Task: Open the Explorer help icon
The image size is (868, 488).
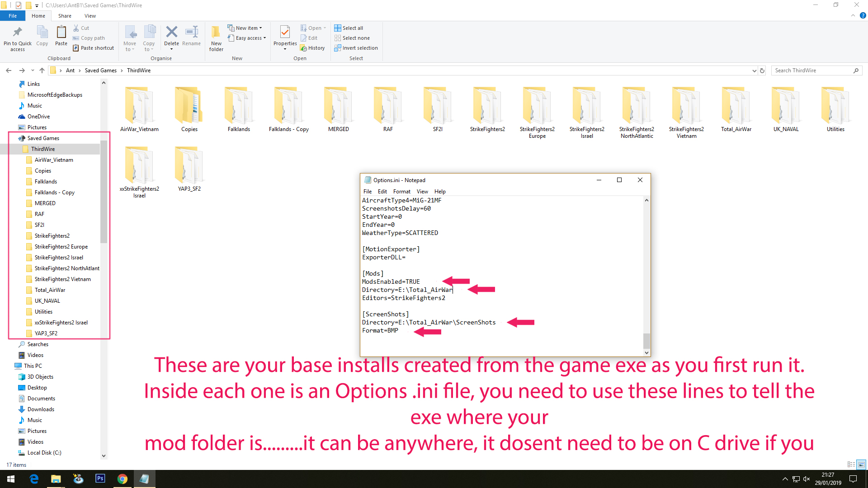Action: point(863,15)
